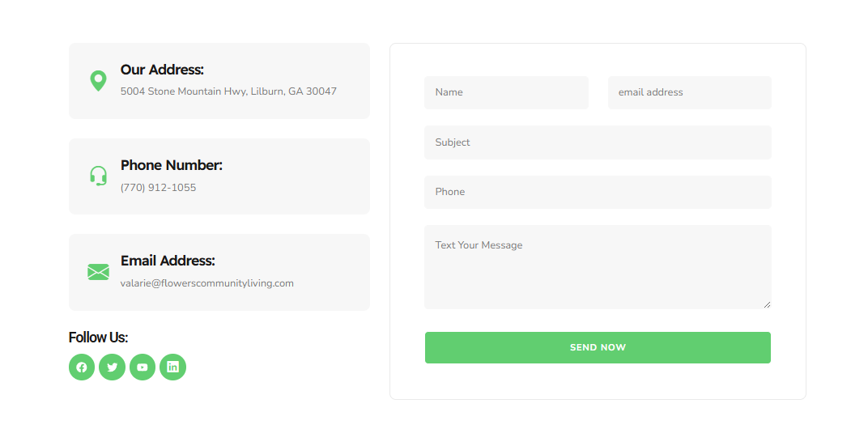Select the Email Address heading
This screenshot has width=868, height=446.
168,261
